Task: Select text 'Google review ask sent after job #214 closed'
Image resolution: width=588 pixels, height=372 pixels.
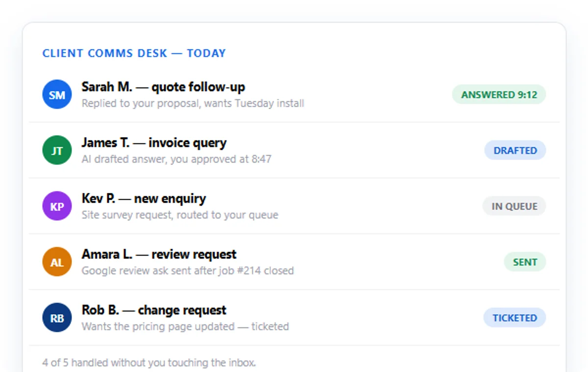Action: 188,271
